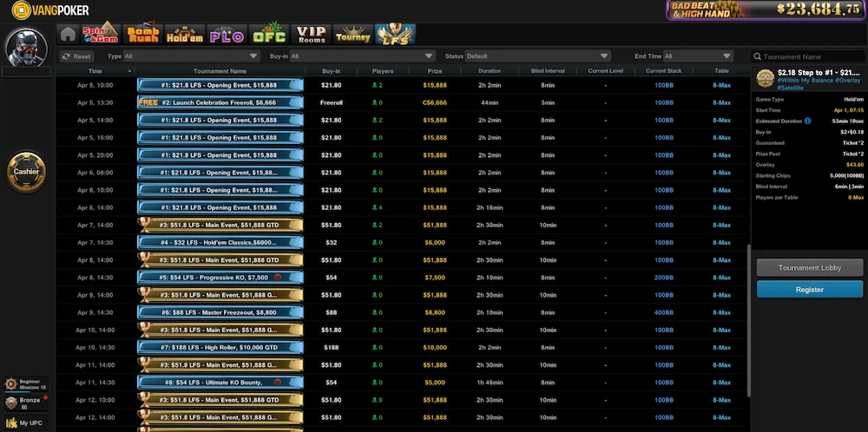This screenshot has height=432, width=868.
Task: Select Apr 5, 10:00 Opening Event row
Action: point(403,85)
